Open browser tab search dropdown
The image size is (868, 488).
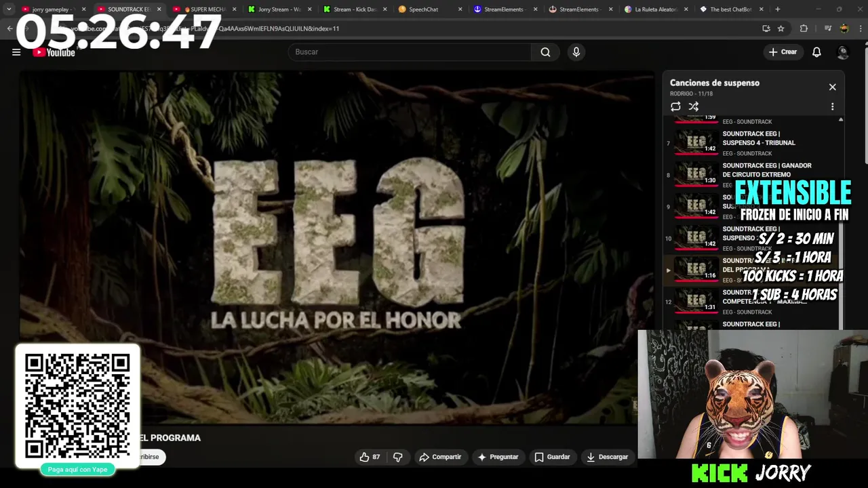point(9,9)
